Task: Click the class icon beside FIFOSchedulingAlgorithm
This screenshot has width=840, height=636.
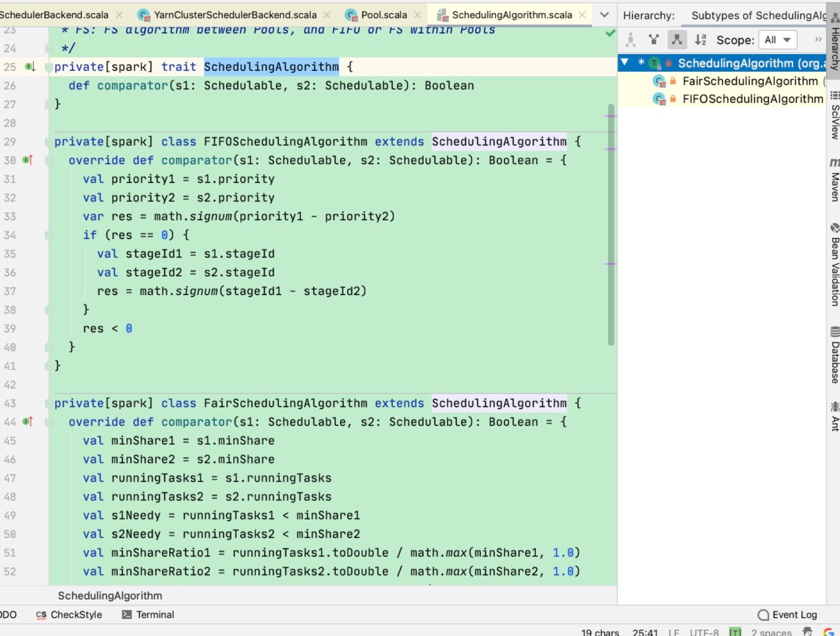Action: [659, 99]
